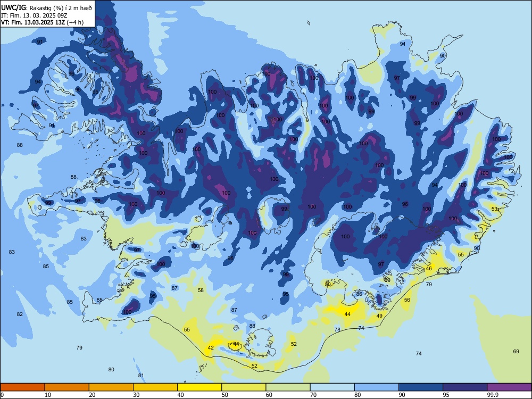This screenshot has width=532, height=399.
Task: Click the legend tick label '30'
Action: point(136,395)
